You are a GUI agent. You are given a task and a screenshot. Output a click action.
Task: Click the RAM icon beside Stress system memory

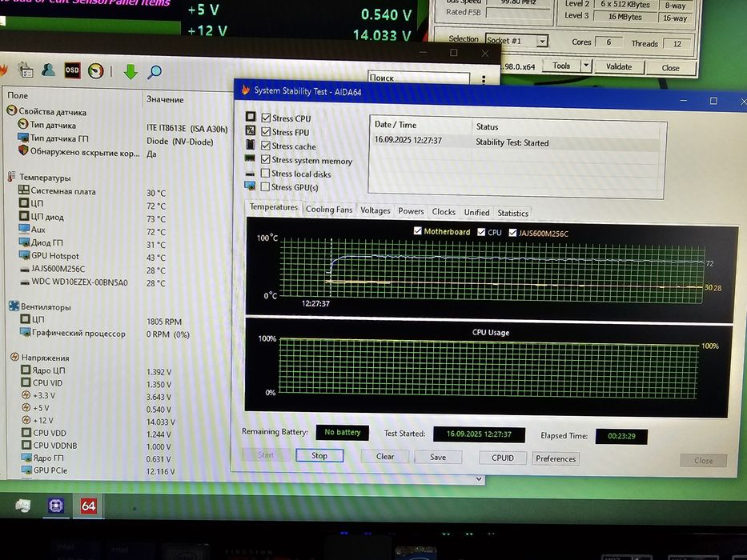250,158
